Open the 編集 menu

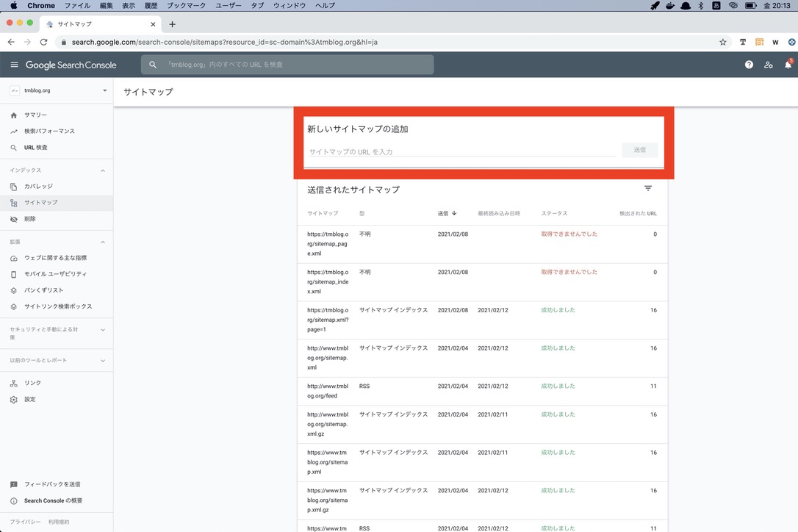107,6
